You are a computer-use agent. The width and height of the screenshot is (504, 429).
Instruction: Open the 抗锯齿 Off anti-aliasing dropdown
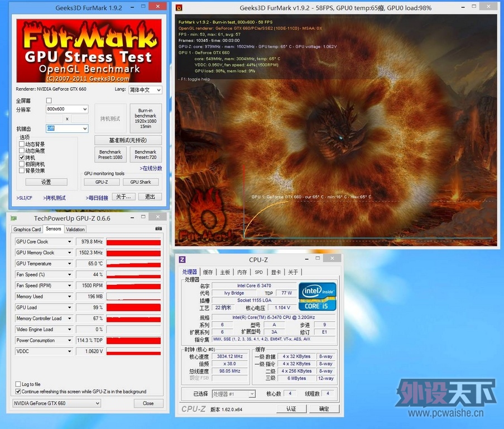(x=67, y=128)
